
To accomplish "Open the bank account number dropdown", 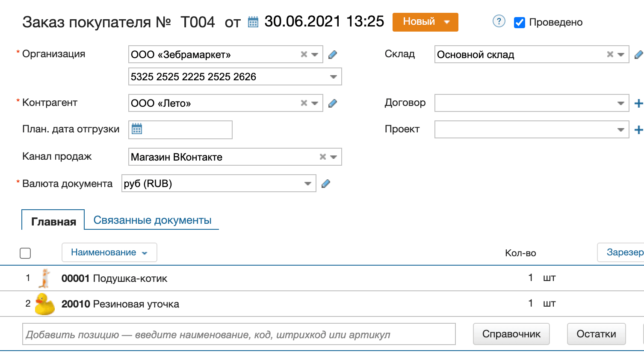I will click(x=333, y=77).
